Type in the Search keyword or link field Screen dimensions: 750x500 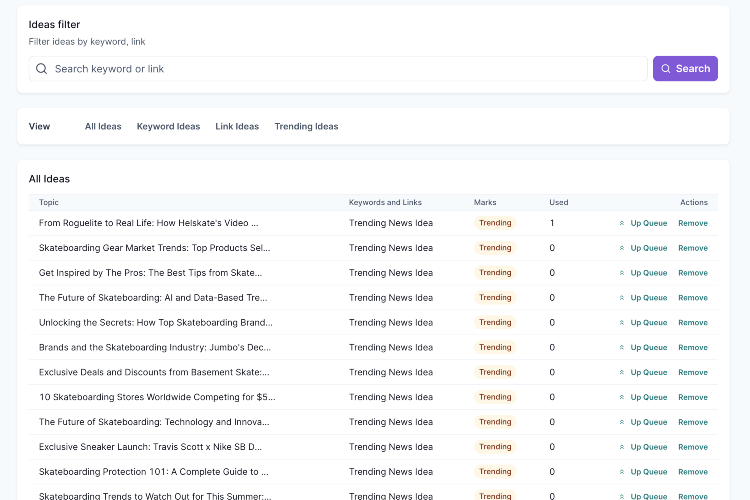[x=340, y=69]
